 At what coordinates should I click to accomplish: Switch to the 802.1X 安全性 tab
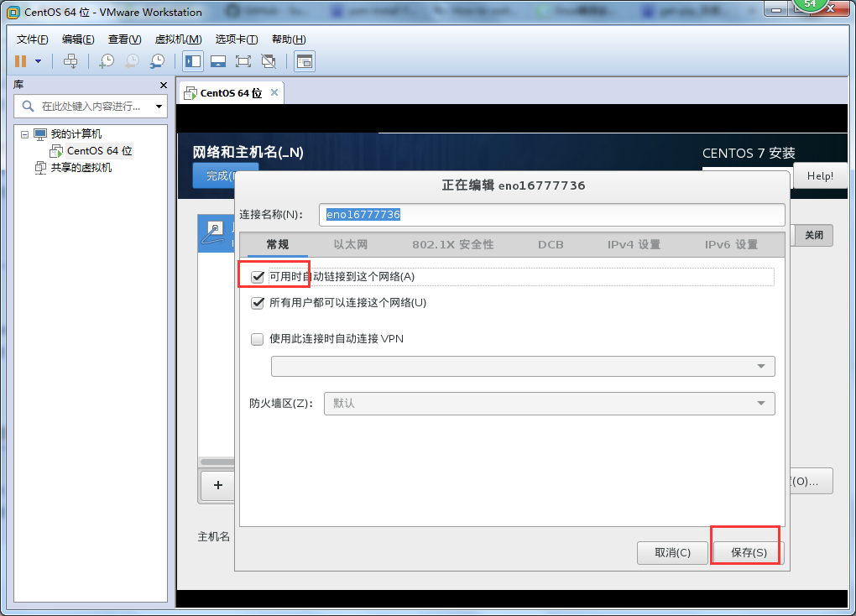452,244
